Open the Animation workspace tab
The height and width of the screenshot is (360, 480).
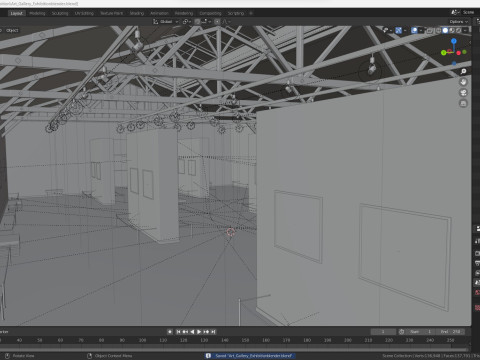coord(159,13)
